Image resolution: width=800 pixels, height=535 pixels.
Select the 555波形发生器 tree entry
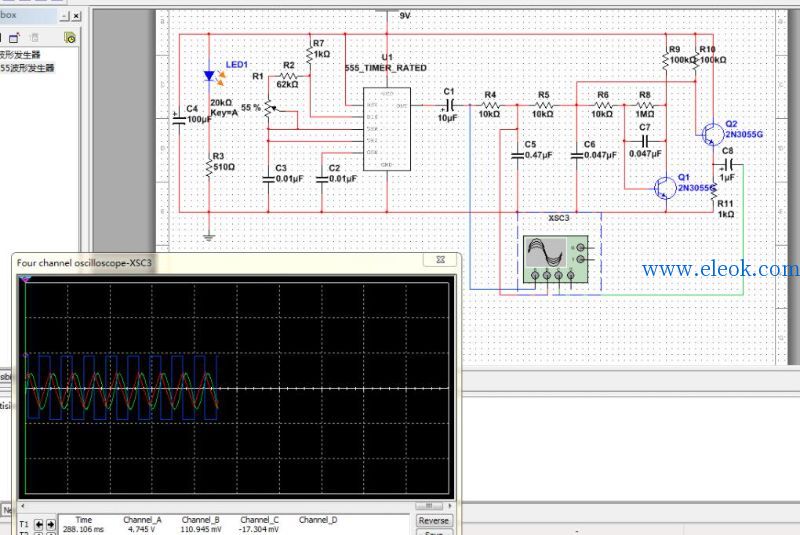point(27,68)
